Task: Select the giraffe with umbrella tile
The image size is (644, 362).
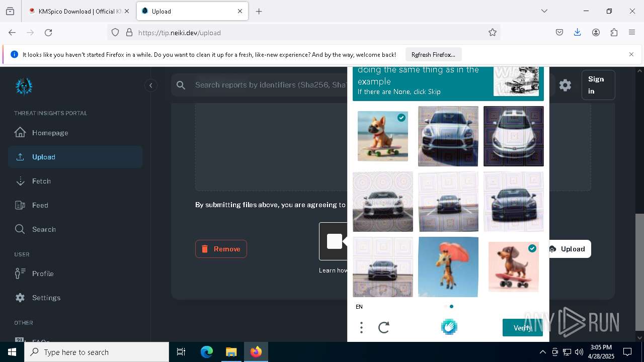Action: coord(448,267)
